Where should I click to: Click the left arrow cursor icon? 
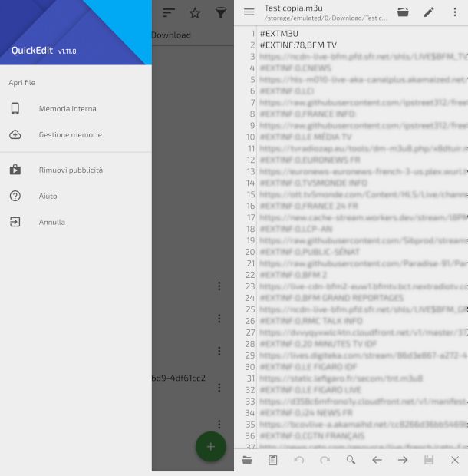coord(377,460)
